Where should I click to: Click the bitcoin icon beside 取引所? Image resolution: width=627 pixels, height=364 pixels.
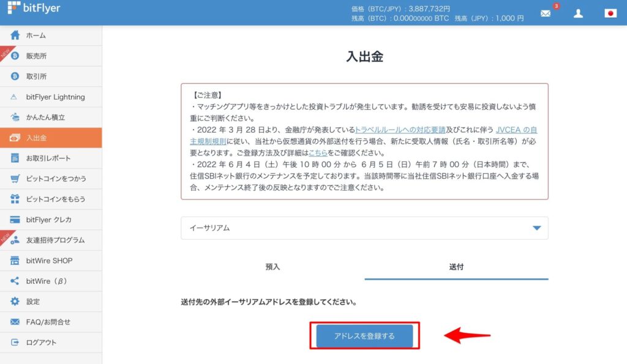[x=15, y=76]
